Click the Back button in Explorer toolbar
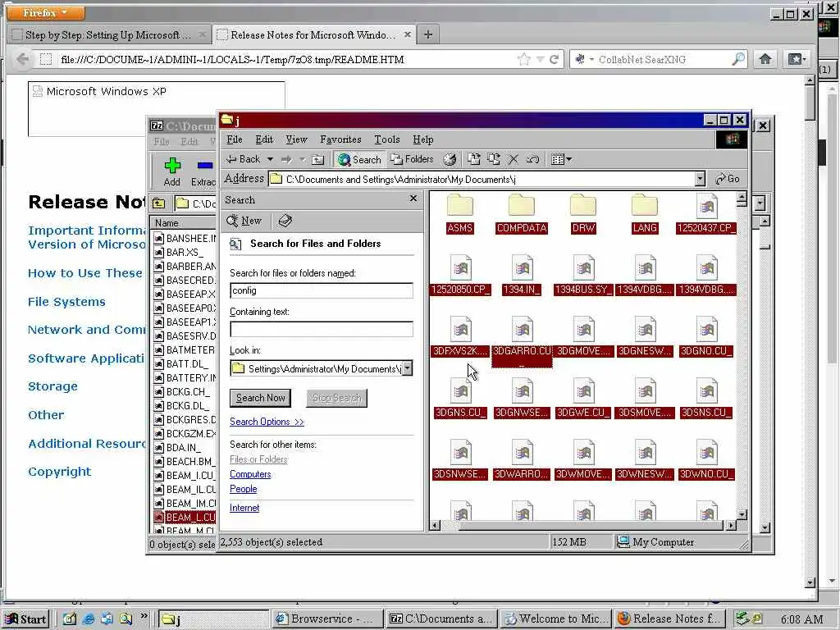This screenshot has height=630, width=840. tap(243, 159)
